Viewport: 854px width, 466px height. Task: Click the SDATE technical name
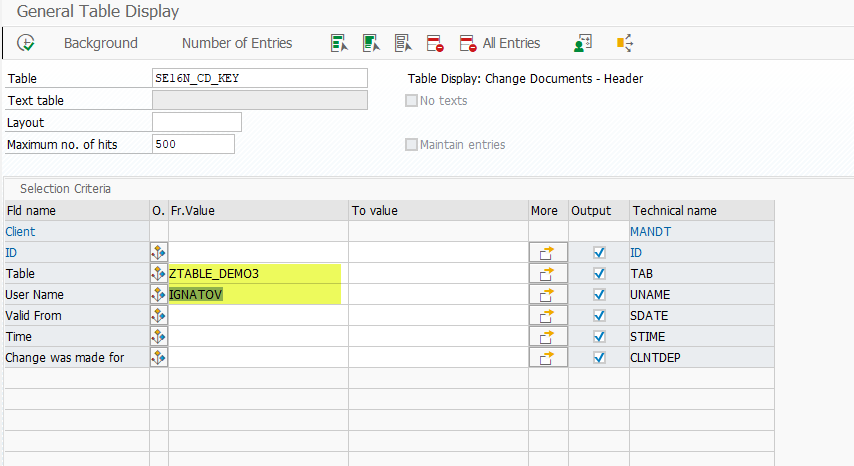click(x=649, y=315)
